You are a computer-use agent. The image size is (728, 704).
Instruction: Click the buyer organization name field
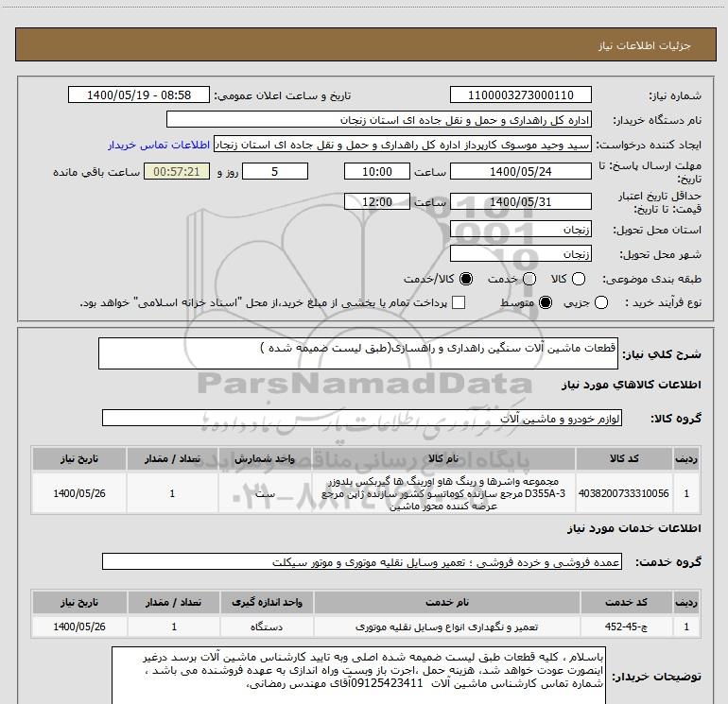pyautogui.click(x=379, y=120)
